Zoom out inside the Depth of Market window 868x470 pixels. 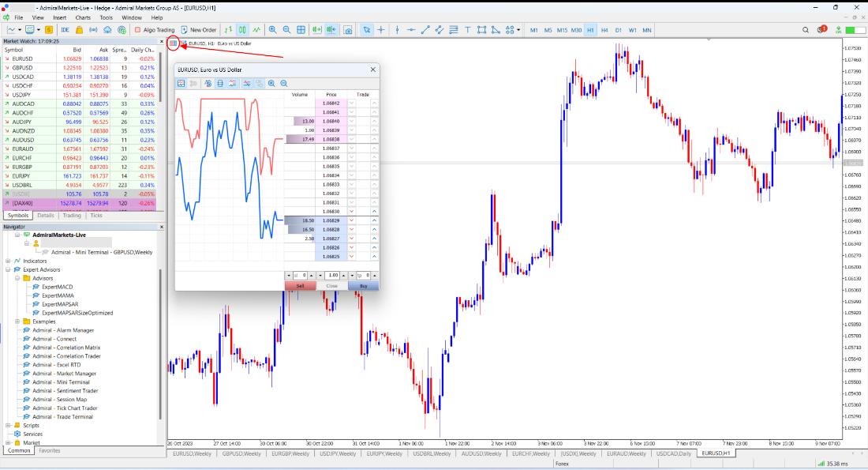(x=284, y=83)
